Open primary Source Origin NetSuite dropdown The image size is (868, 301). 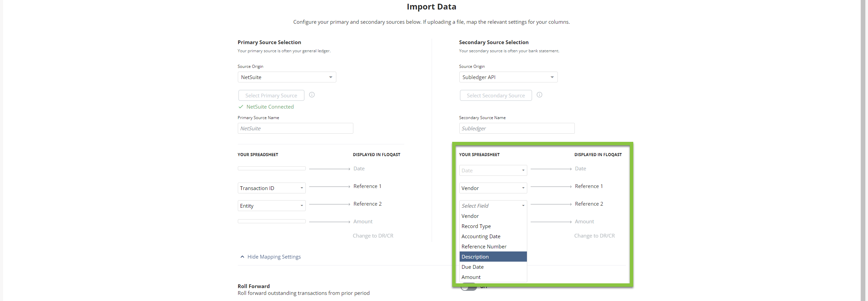(287, 77)
